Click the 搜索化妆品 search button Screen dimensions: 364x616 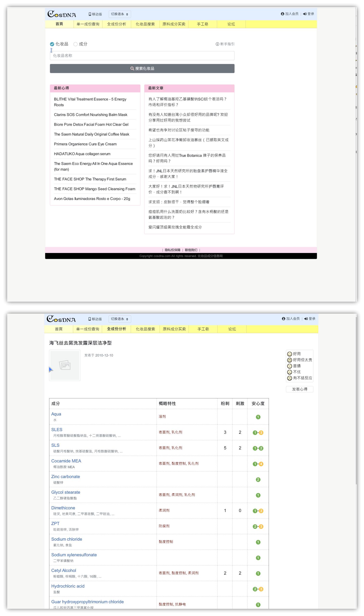point(142,69)
